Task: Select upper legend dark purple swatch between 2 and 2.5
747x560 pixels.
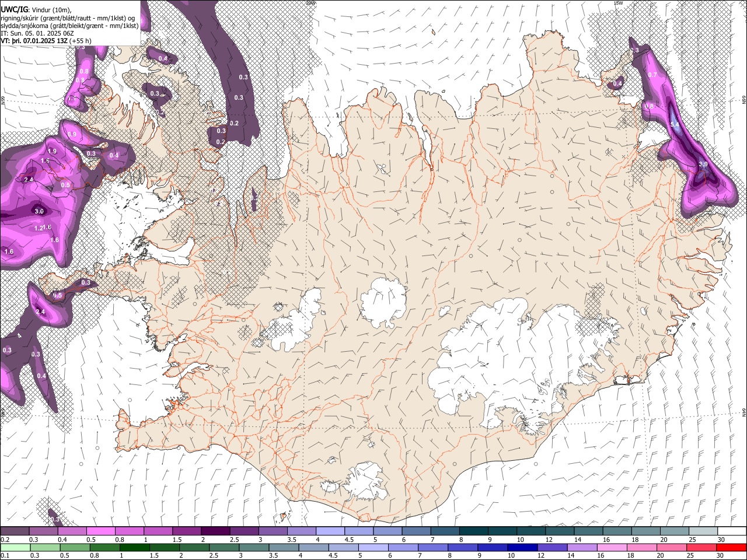Action: (x=215, y=531)
